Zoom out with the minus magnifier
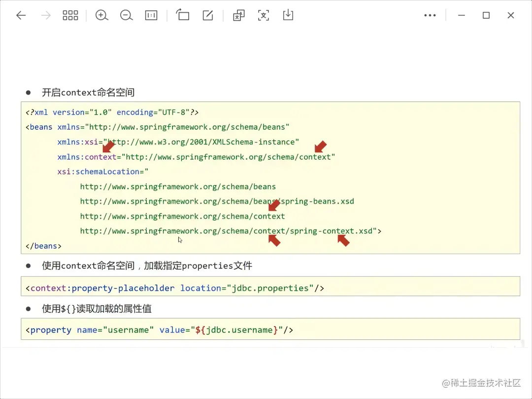 tap(126, 15)
